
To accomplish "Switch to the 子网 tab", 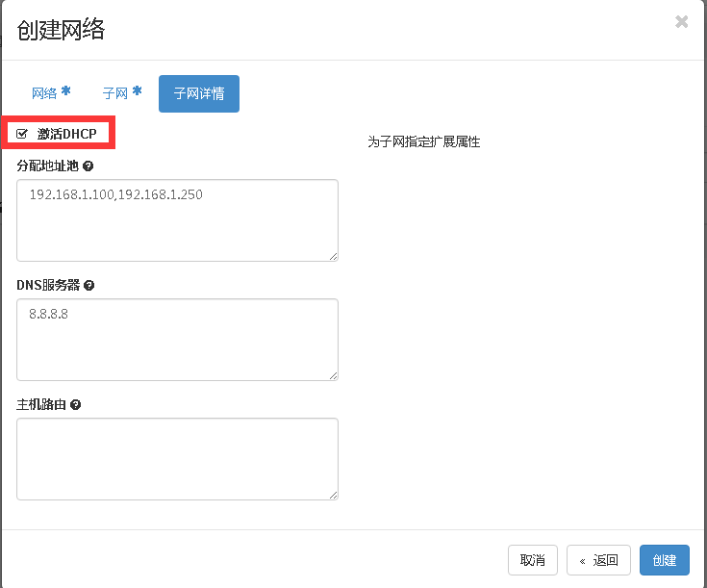I will coord(122,93).
